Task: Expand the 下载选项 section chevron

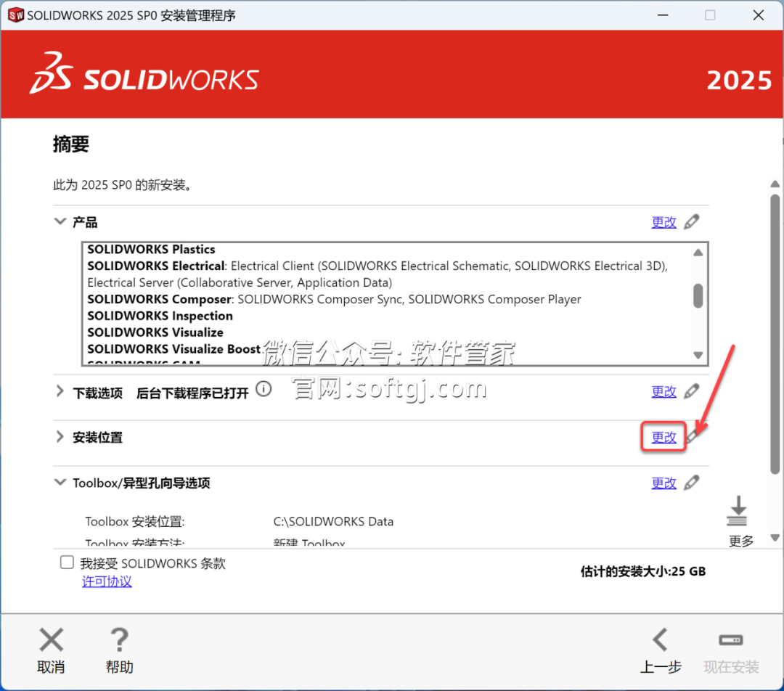Action: point(60,391)
